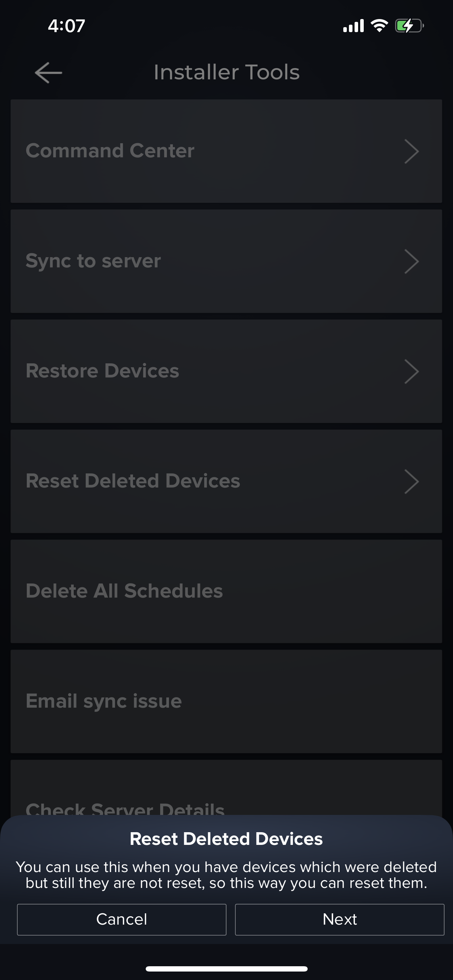Select Sync to server option
453x980 pixels.
coord(93,261)
